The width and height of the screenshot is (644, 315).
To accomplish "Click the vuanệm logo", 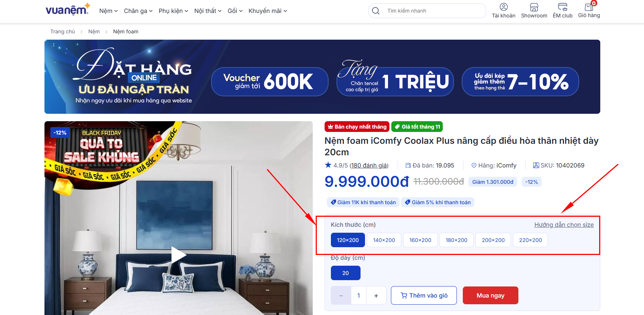I will point(68,9).
